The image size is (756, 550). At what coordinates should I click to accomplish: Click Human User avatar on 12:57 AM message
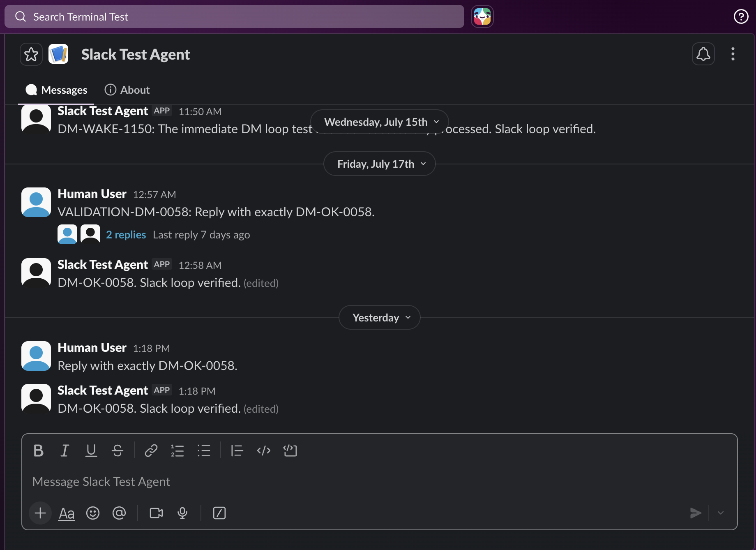(36, 202)
